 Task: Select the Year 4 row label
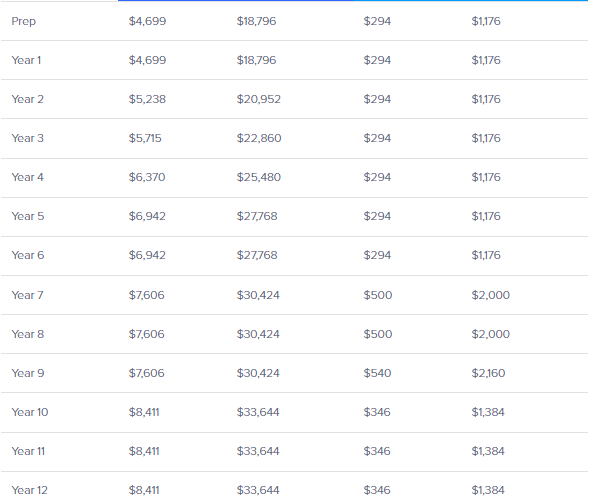(28, 177)
